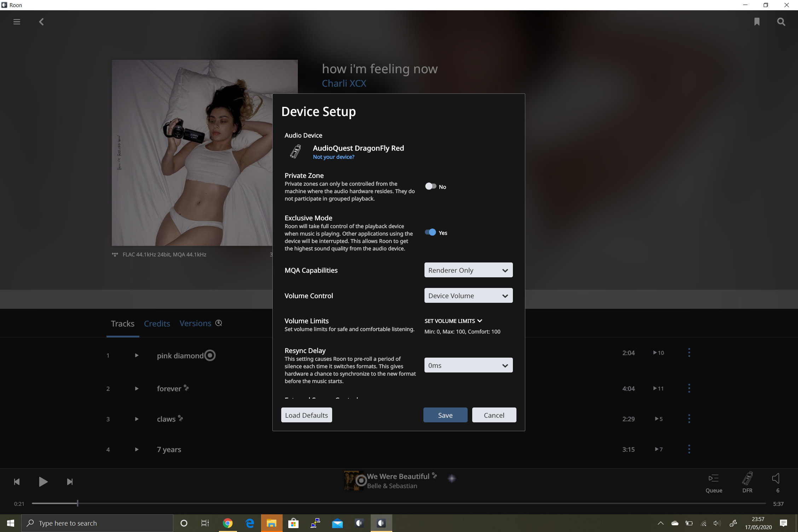The image size is (798, 532).
Task: Click We Were Beautiful title
Action: coord(398,476)
